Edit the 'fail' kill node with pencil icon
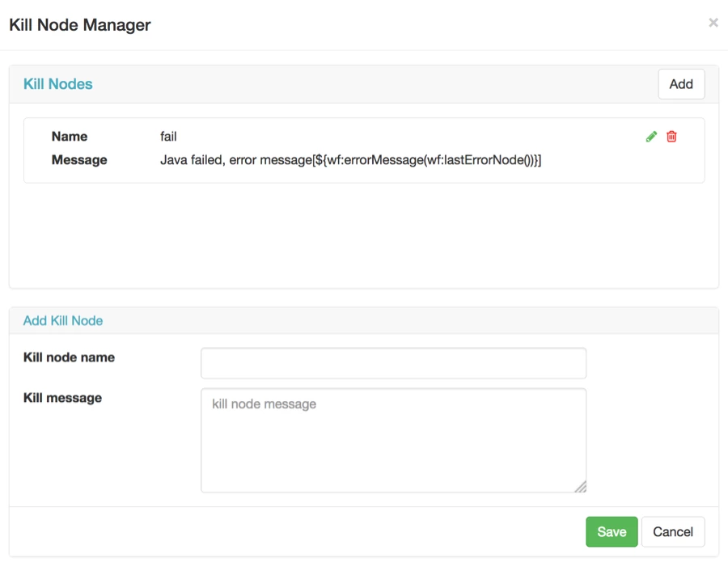This screenshot has width=728, height=579. 651,137
